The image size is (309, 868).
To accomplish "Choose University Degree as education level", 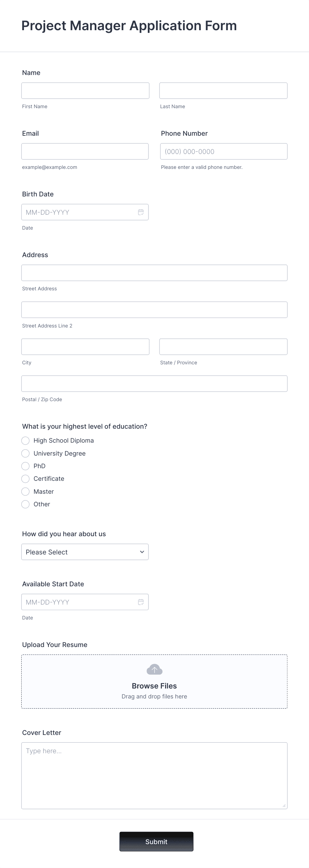I will (25, 453).
